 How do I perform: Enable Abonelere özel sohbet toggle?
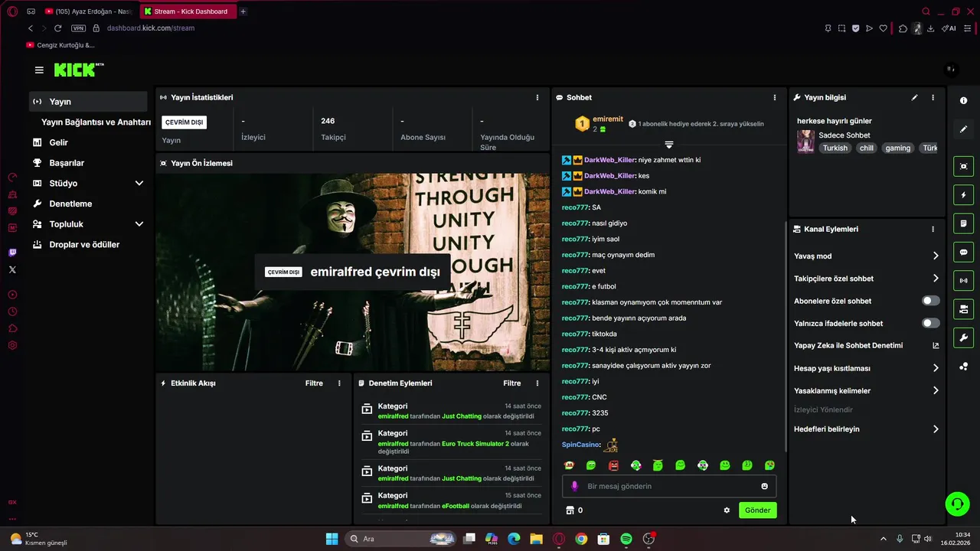[931, 301]
